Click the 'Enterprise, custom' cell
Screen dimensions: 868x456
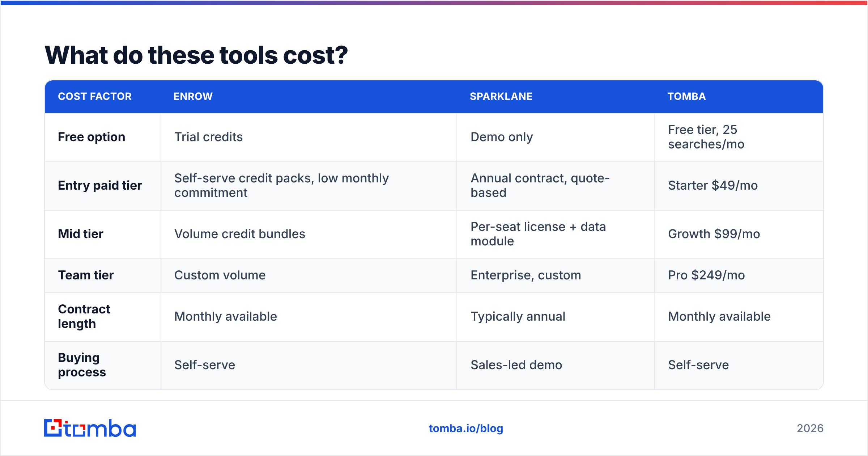[526, 275]
